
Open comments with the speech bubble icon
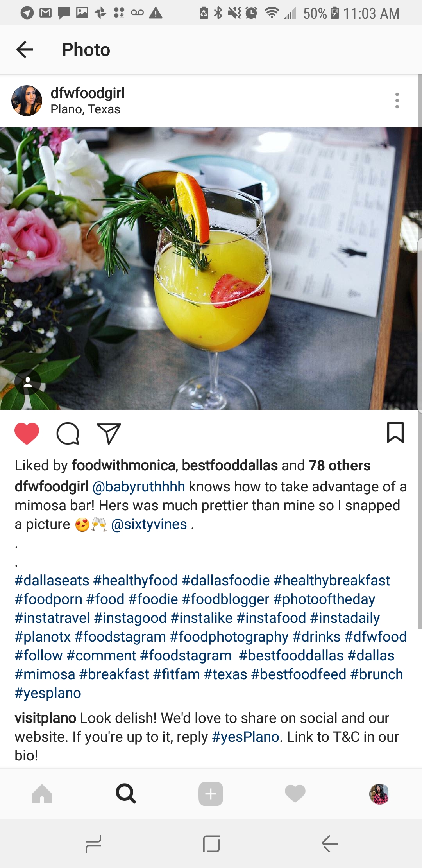pyautogui.click(x=68, y=434)
